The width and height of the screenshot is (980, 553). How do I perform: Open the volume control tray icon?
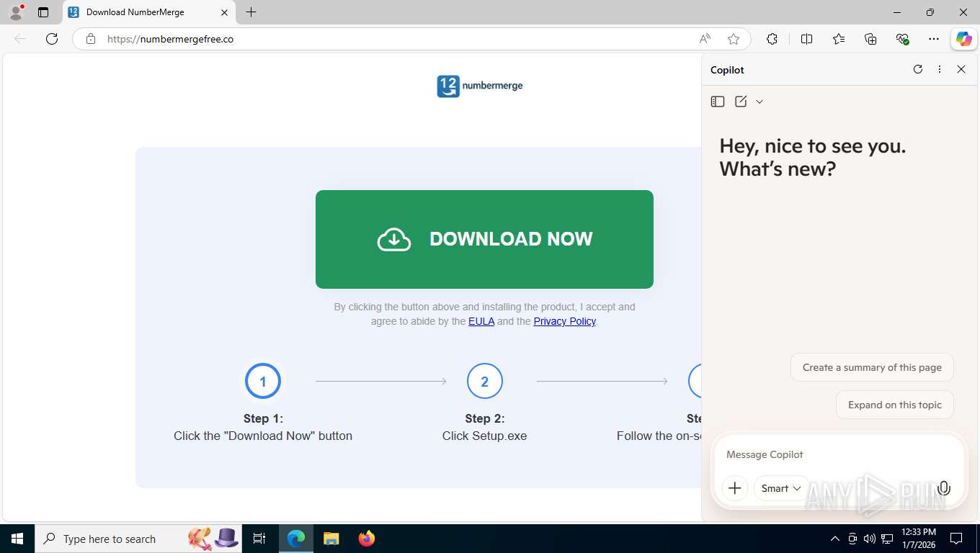coord(870,538)
